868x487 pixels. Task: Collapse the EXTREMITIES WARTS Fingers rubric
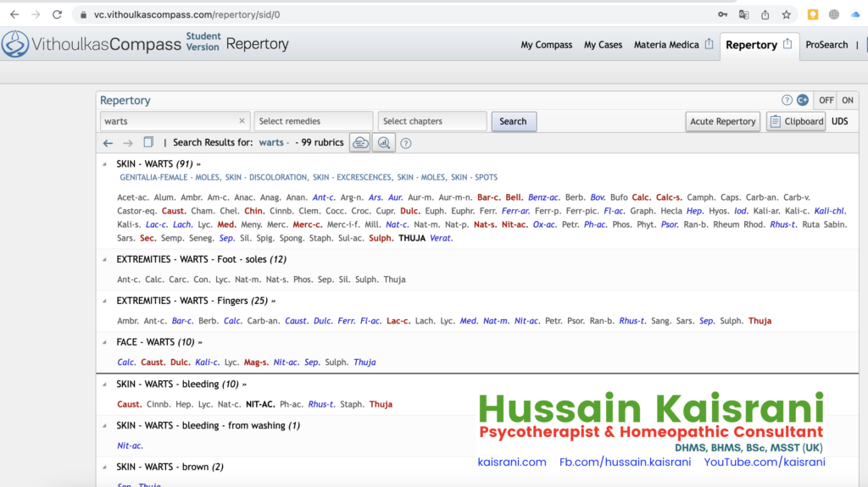point(104,301)
